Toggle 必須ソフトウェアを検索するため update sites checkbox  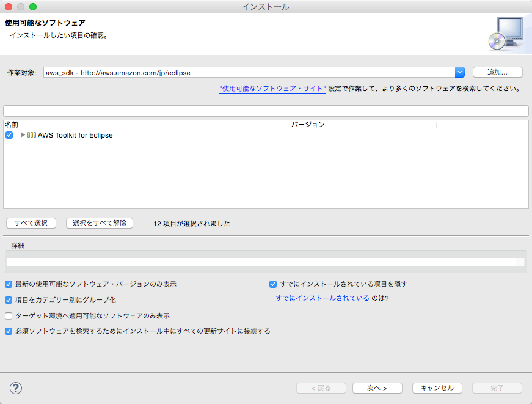coord(9,331)
